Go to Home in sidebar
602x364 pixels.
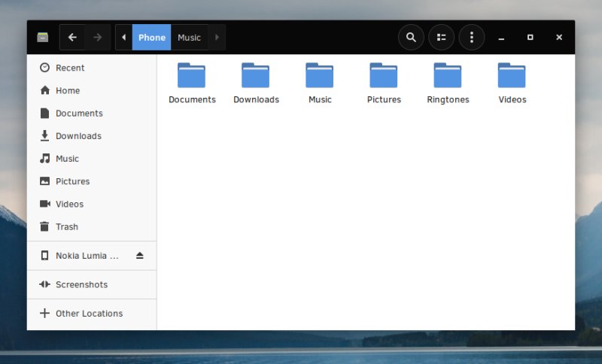pyautogui.click(x=67, y=90)
